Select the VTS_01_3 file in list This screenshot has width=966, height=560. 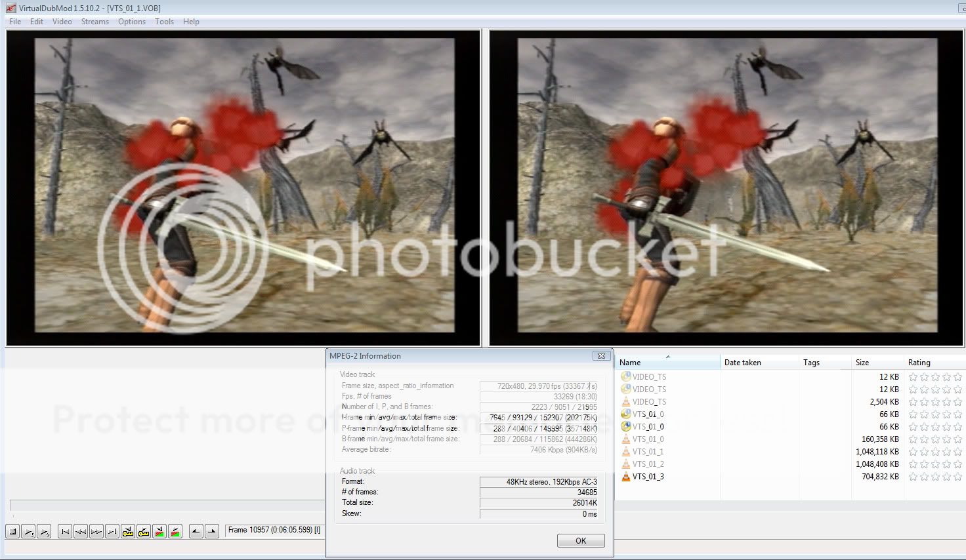tap(648, 477)
